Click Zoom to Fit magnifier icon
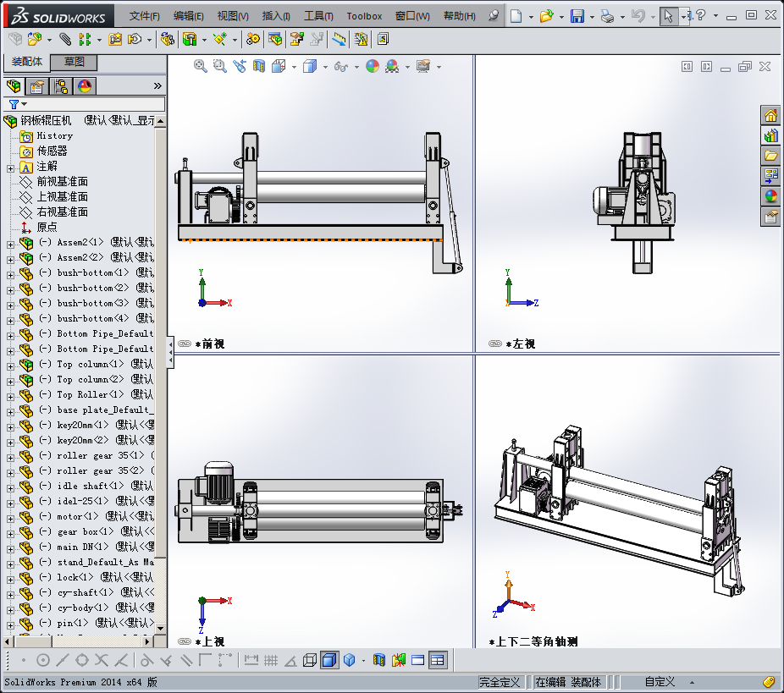The height and width of the screenshot is (693, 784). [x=201, y=66]
